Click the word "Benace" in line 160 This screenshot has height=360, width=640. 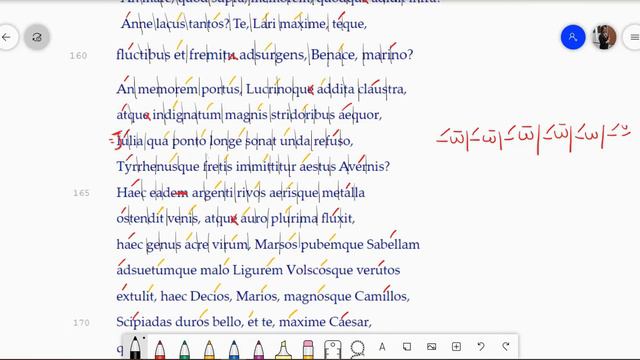point(334,54)
